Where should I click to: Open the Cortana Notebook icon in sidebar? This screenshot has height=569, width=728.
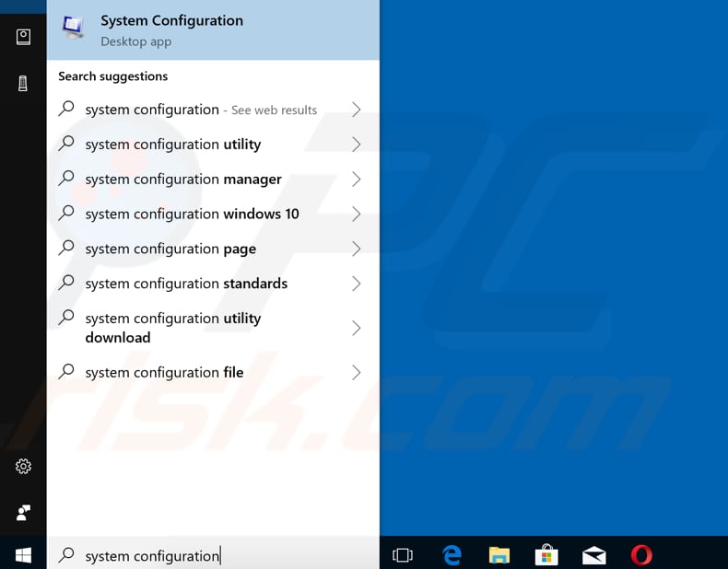tap(24, 37)
